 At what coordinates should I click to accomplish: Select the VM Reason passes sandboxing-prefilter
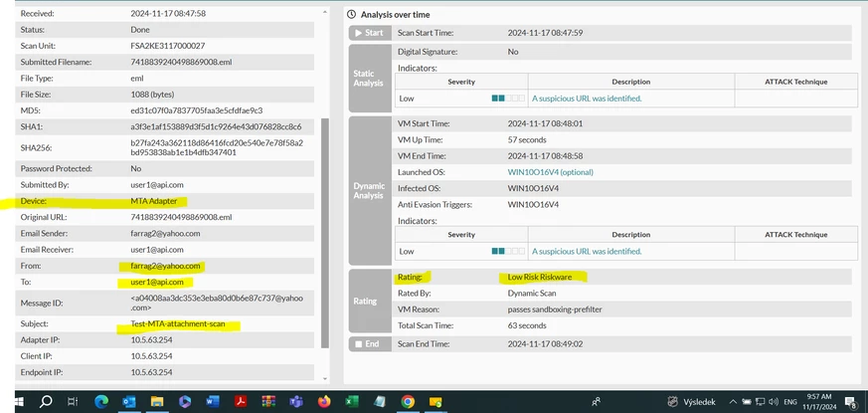point(556,310)
